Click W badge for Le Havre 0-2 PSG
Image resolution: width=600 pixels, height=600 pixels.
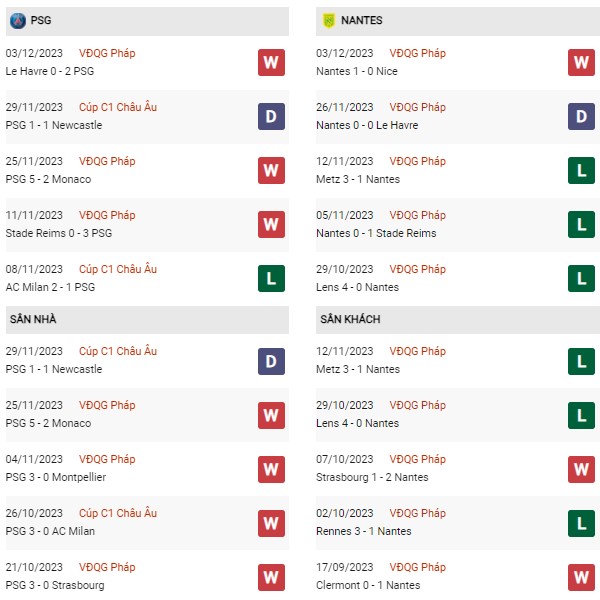(x=271, y=62)
